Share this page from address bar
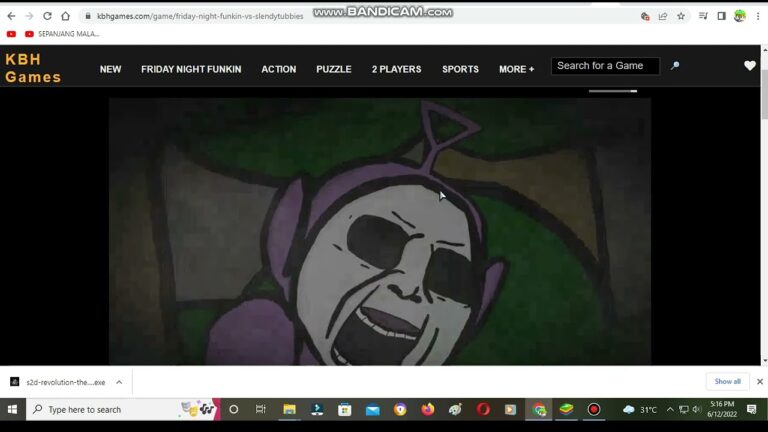 [x=663, y=16]
